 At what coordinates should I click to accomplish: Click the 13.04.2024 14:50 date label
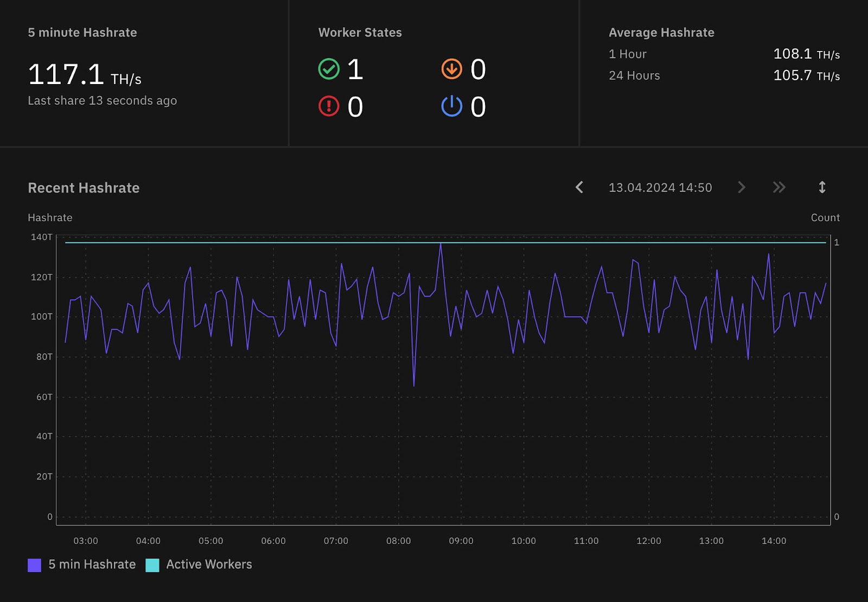pos(660,188)
